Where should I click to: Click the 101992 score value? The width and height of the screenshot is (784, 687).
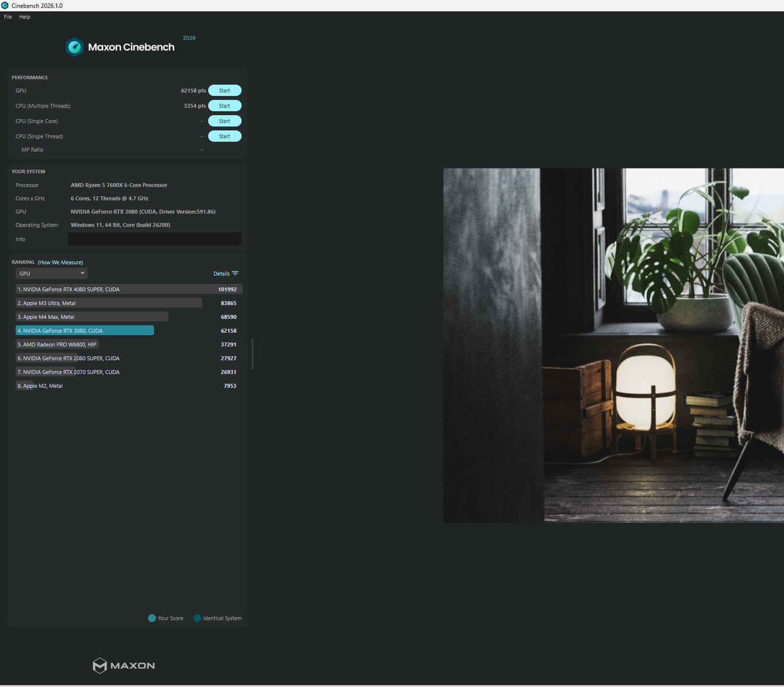[227, 289]
